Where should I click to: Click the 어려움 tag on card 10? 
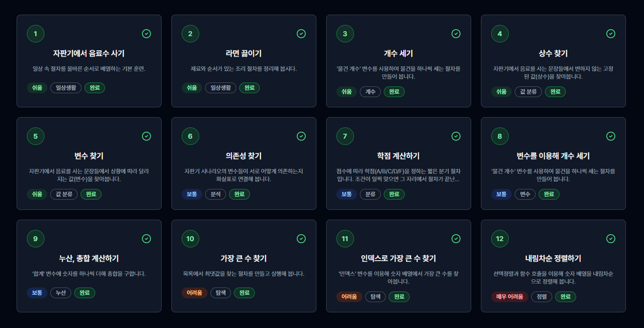click(194, 293)
